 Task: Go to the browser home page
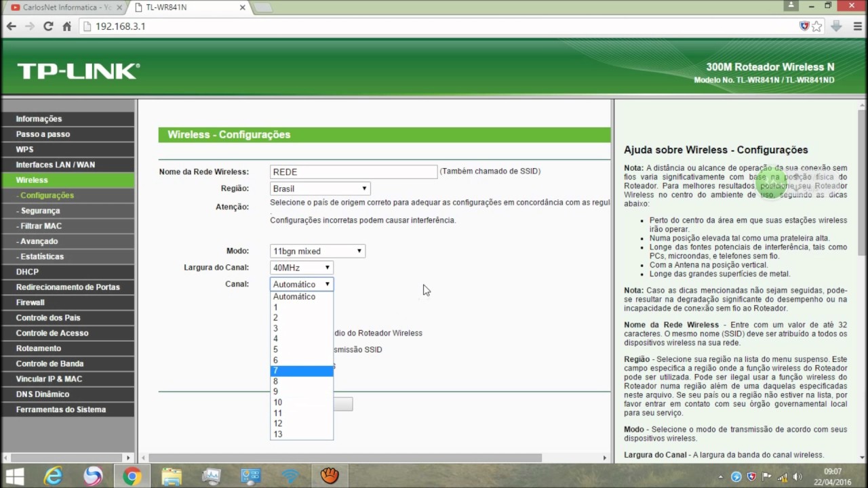click(66, 26)
